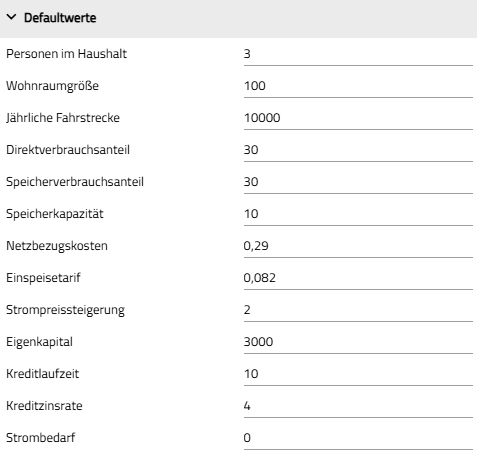Edit the Speicherverbrauchsanteil value
The height and width of the screenshot is (454, 477).
[x=358, y=182]
